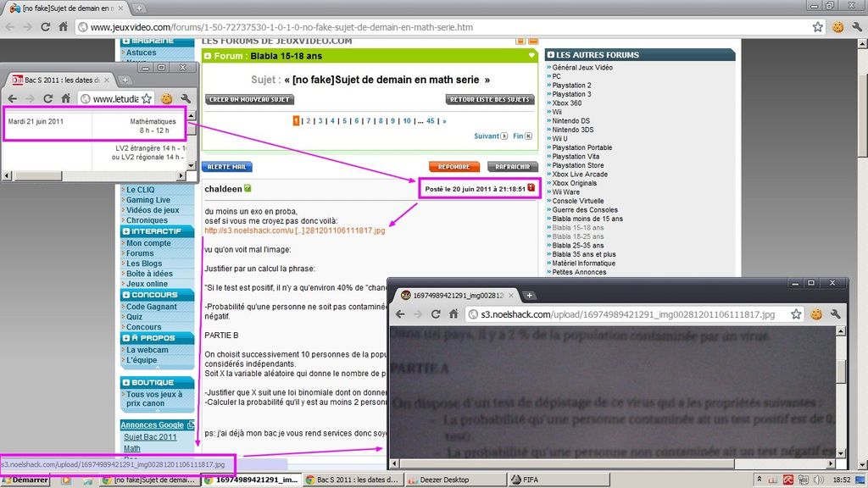Open the Guerre des Consoles forum link

(x=585, y=210)
